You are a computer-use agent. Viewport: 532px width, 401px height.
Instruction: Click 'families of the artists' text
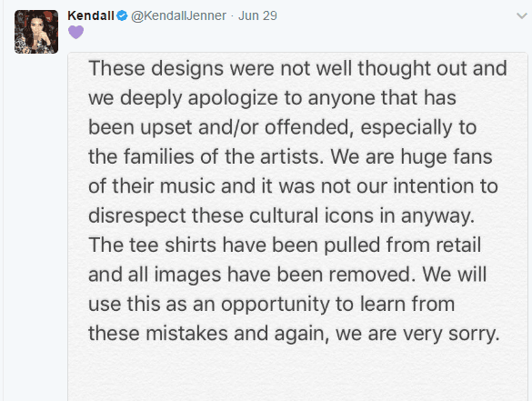pos(221,157)
